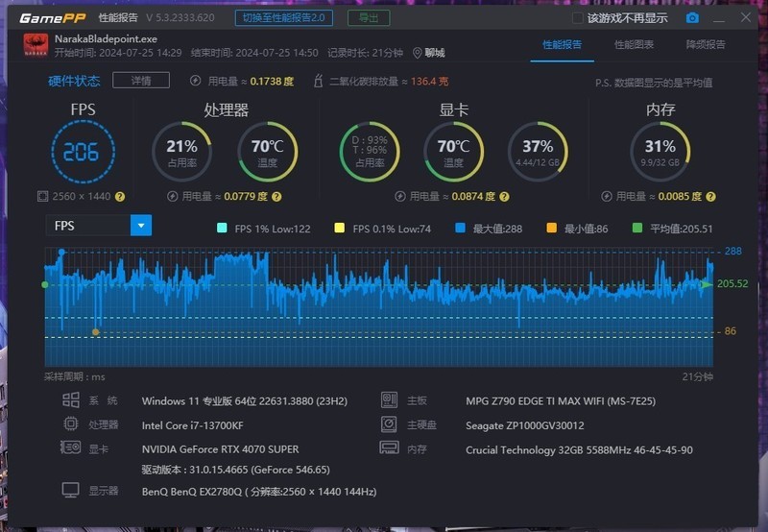Screen dimensions: 768x532
Task: Click the help icon after processor 0.0779 度
Action: pos(276,197)
